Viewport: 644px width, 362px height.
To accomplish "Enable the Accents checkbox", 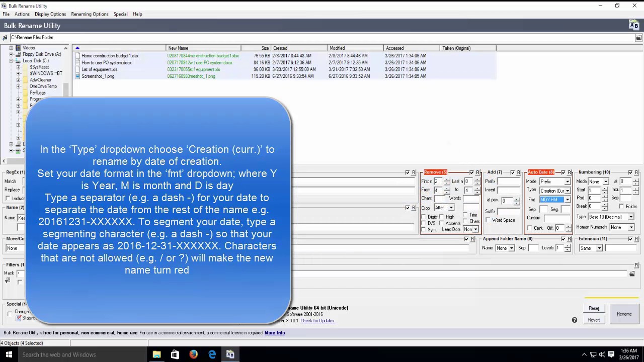I will [441, 223].
